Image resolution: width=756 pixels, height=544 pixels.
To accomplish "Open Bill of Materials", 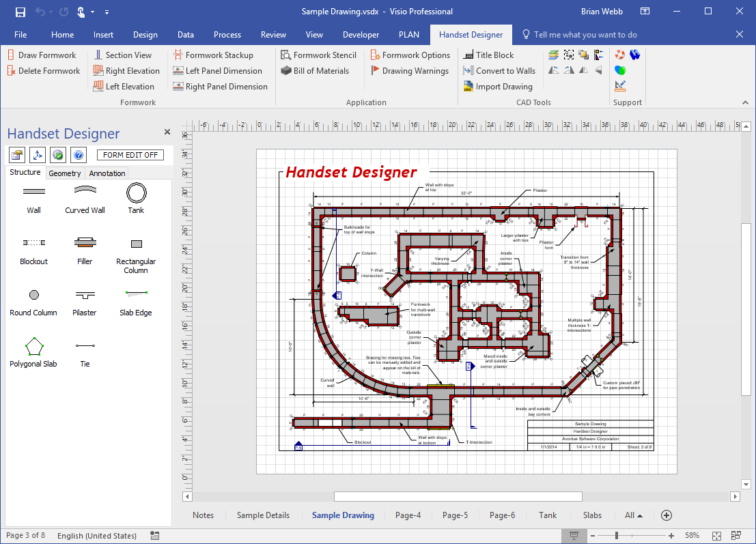I will pyautogui.click(x=315, y=71).
